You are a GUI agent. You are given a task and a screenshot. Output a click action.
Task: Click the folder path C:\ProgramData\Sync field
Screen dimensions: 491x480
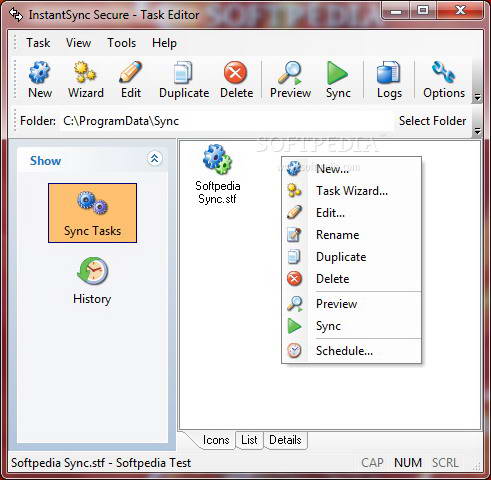(226, 121)
